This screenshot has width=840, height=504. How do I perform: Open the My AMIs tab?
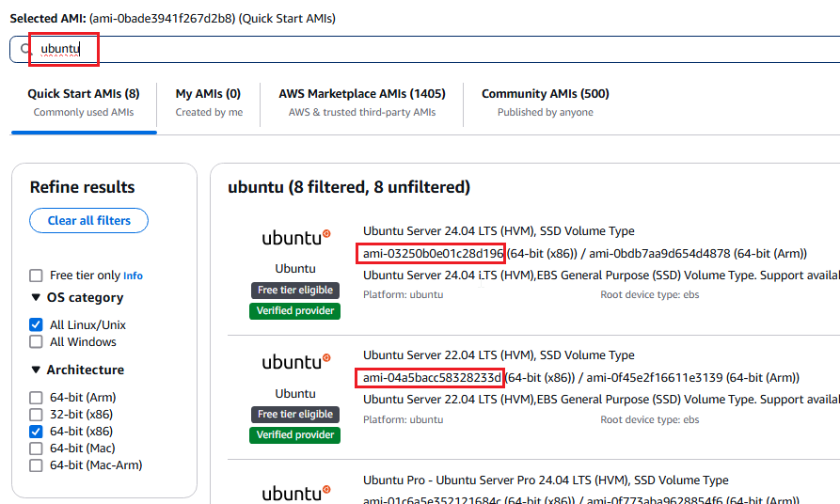pos(209,102)
